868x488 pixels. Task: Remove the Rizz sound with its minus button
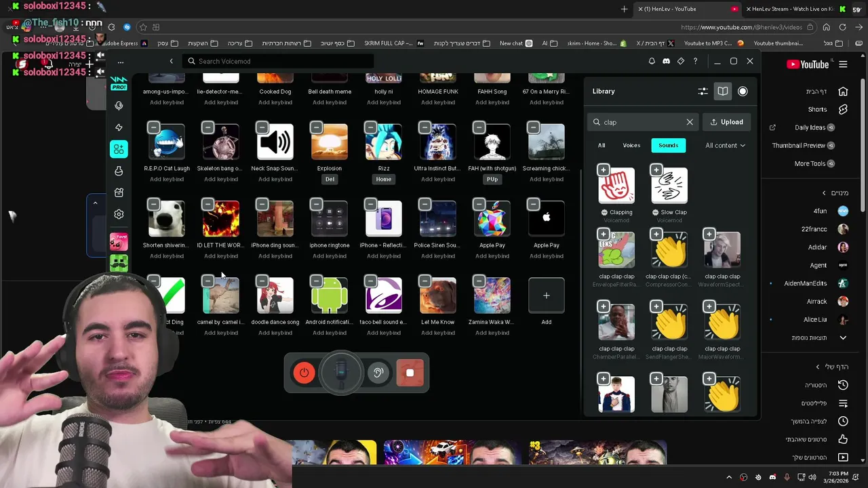370,127
